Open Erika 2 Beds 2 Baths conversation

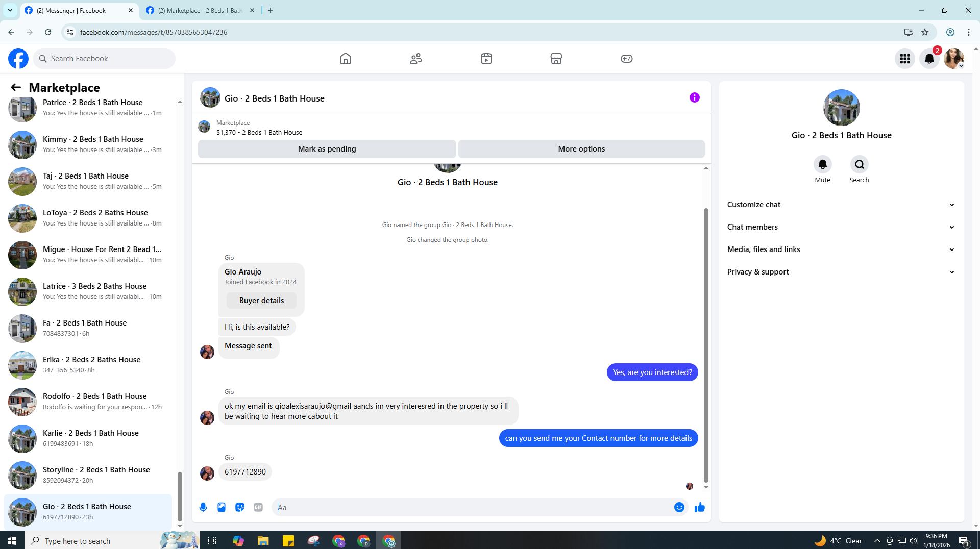[x=88, y=365]
